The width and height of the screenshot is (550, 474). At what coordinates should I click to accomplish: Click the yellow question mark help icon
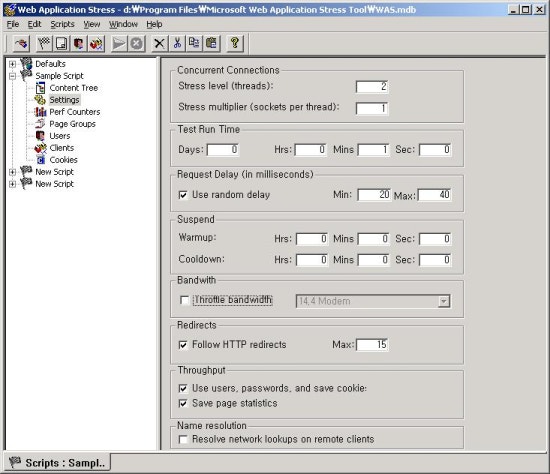[235, 44]
